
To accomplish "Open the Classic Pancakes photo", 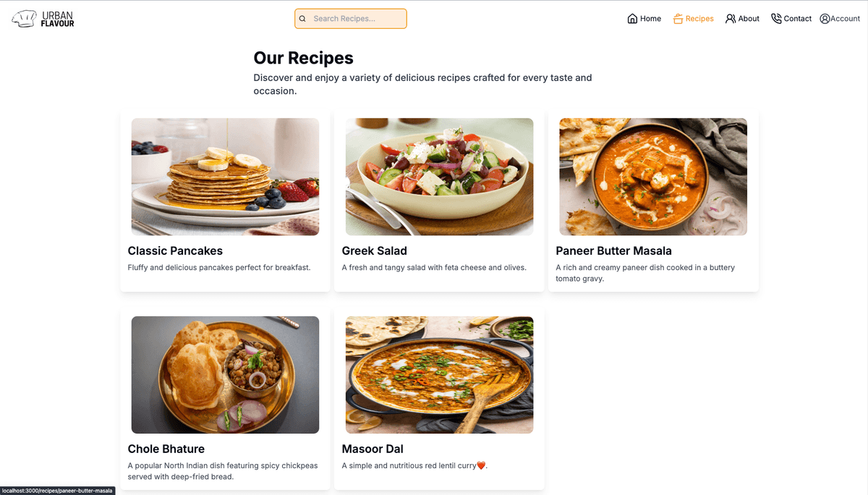I will 225,177.
